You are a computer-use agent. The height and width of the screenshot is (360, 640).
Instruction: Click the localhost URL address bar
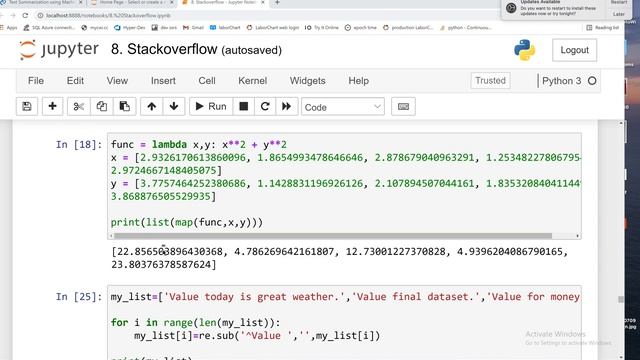tap(108, 16)
